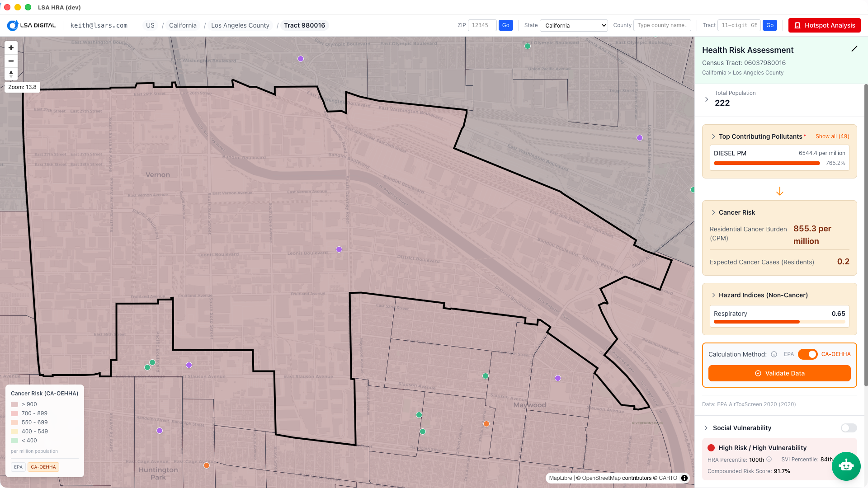Viewport: 868px width, 488px height.
Task: Open the MapLibre attribution link
Action: (x=560, y=478)
